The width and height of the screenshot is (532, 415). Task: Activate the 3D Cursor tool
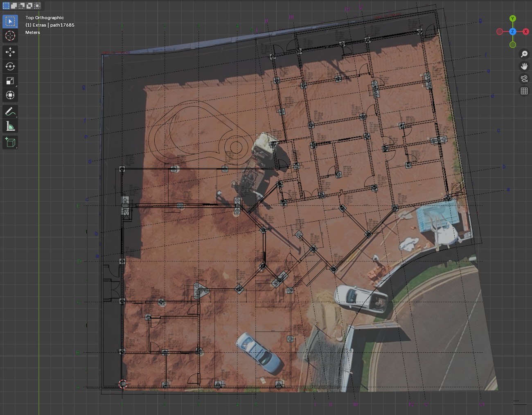pyautogui.click(x=10, y=36)
